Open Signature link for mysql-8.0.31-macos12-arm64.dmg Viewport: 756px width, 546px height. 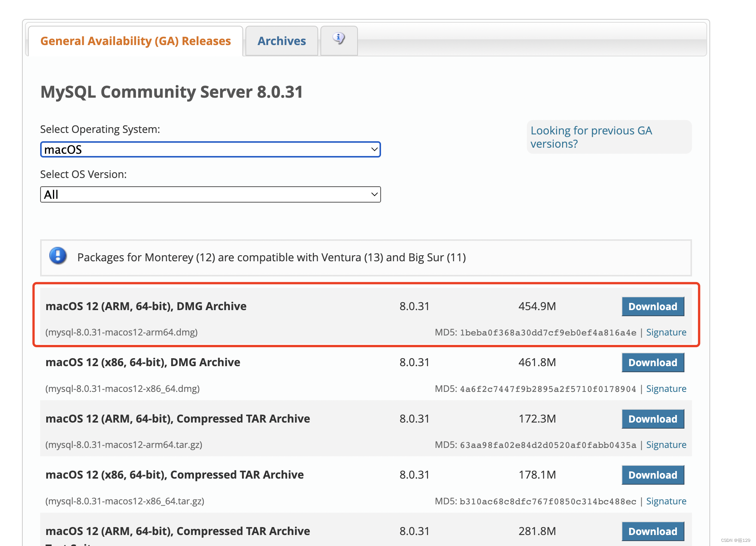666,332
